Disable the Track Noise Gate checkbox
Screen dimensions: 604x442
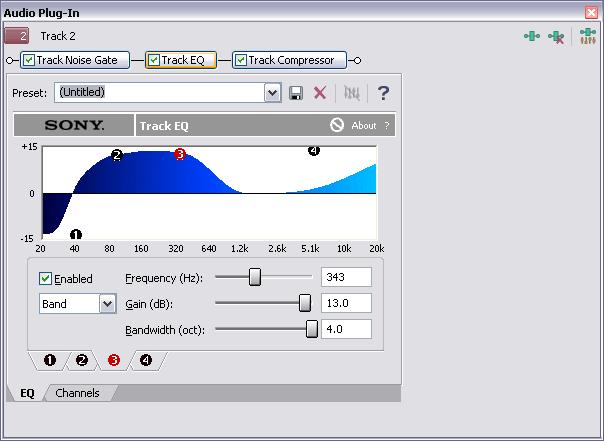point(29,60)
